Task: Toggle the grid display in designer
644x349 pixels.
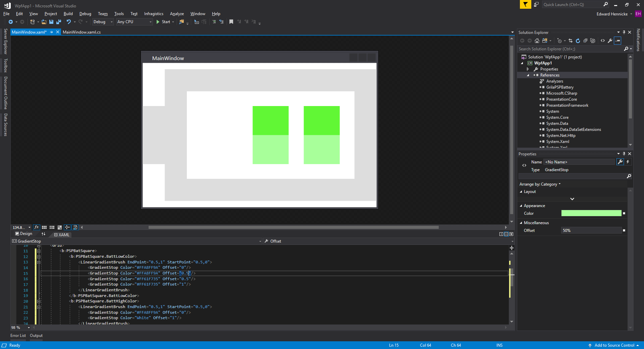Action: [44, 227]
